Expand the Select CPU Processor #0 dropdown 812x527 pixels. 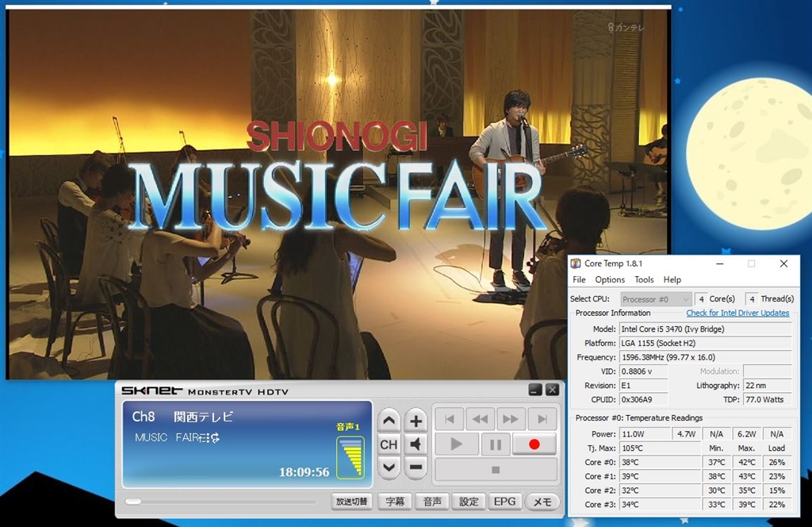point(656,299)
